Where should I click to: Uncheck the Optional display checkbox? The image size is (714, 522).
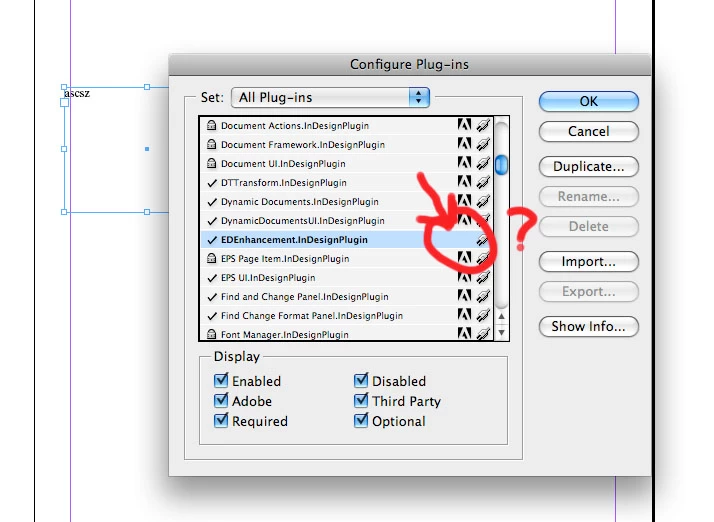click(x=361, y=420)
